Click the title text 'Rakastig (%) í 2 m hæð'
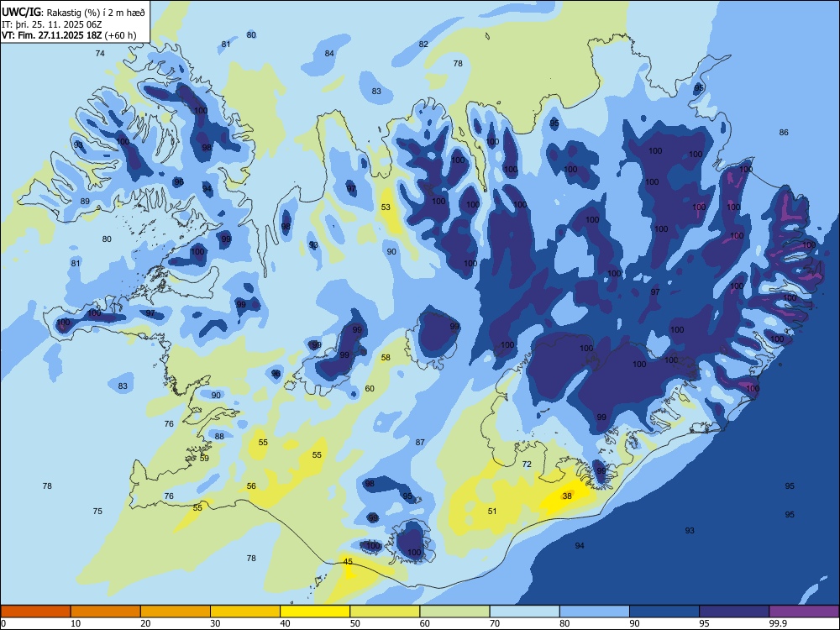 [x=96, y=13]
